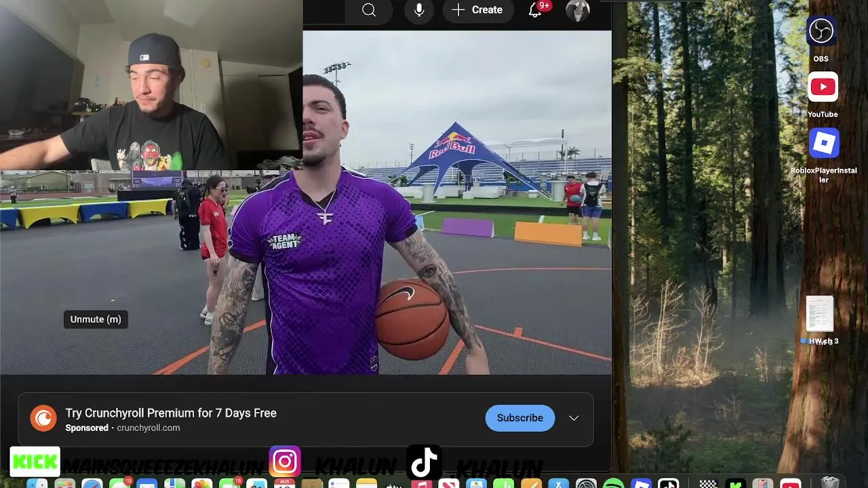The width and height of the screenshot is (868, 488).
Task: Open "Try Crunchyroll Premium for 7 Days Free"
Action: [x=171, y=413]
